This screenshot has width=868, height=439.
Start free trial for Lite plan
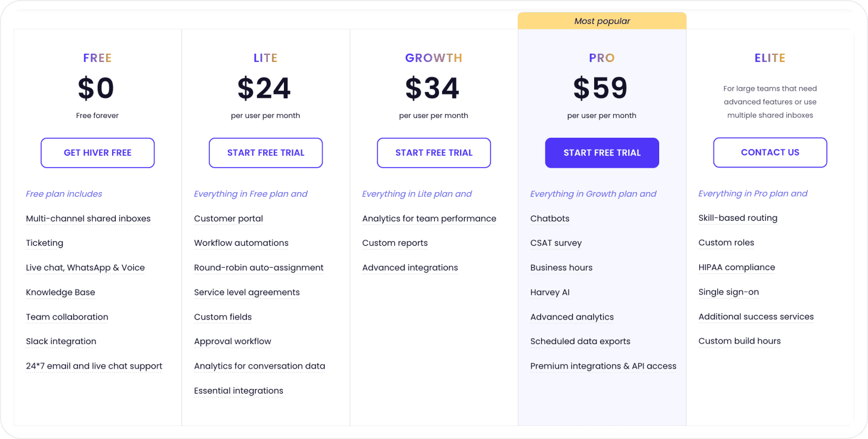point(265,153)
